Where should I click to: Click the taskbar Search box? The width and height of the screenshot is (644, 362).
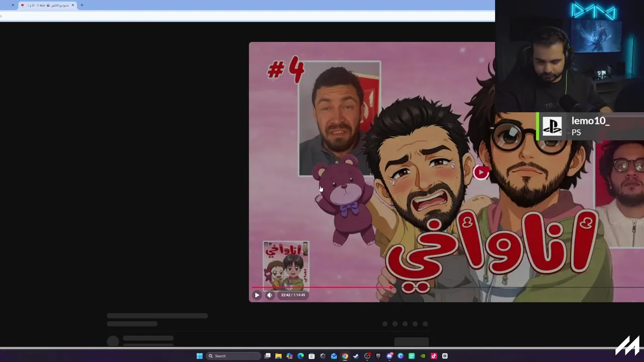pos(233,356)
